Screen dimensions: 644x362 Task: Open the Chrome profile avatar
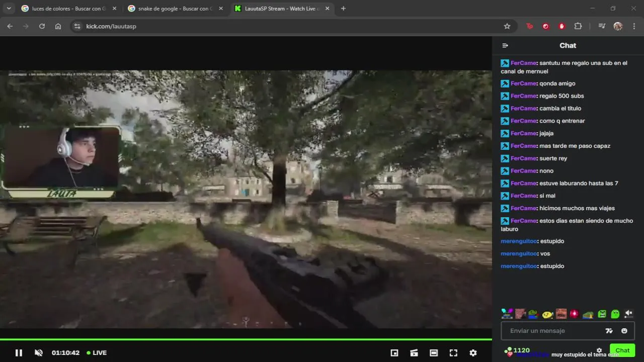pos(618,26)
